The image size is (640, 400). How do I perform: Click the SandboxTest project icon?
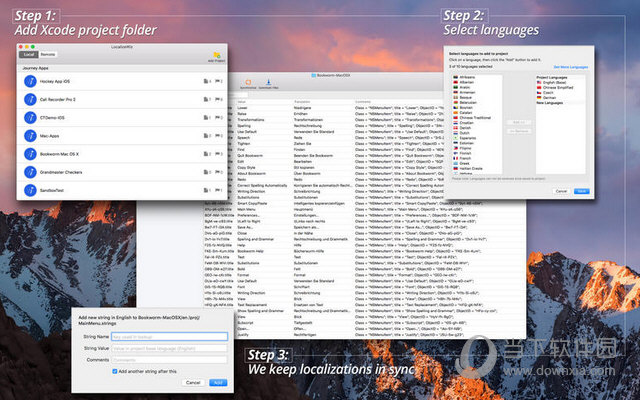click(30, 190)
